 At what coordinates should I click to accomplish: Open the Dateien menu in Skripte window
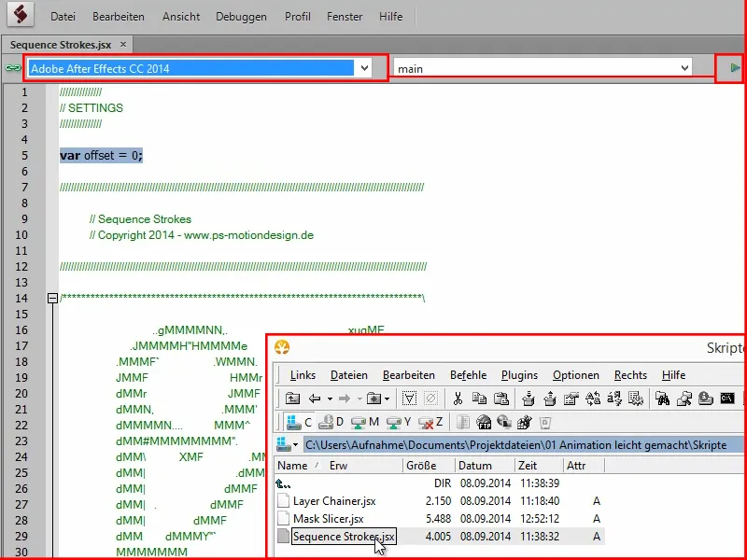coord(348,375)
